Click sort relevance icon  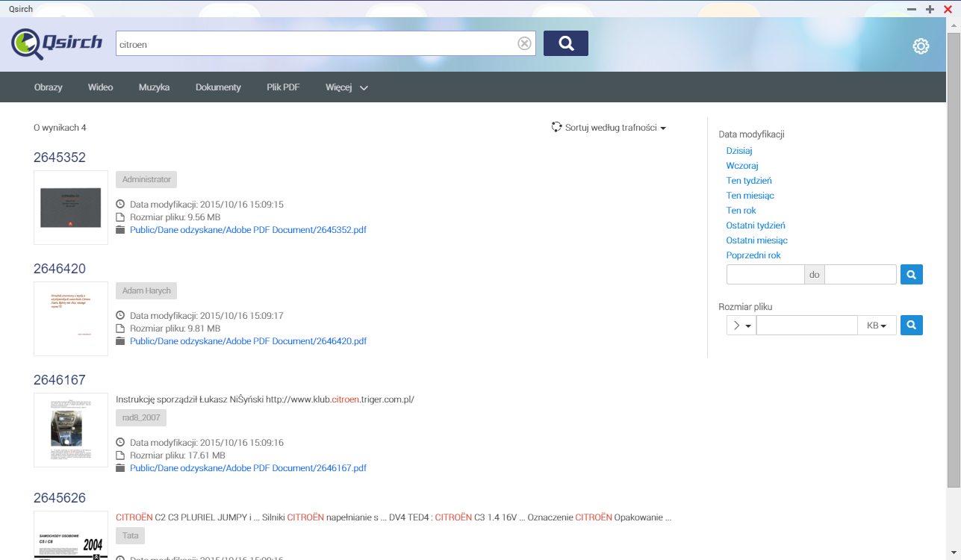click(556, 127)
